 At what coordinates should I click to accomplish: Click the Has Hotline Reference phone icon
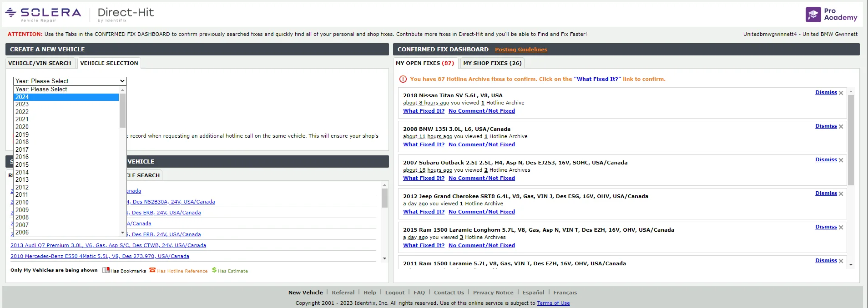click(x=152, y=270)
